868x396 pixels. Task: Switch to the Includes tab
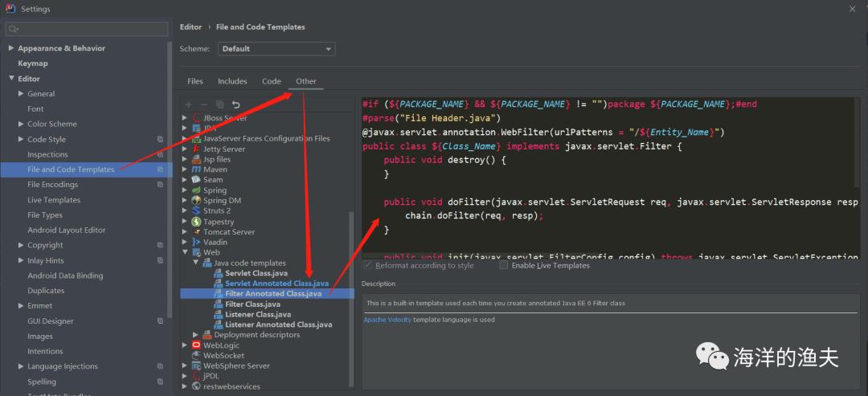pyautogui.click(x=232, y=81)
